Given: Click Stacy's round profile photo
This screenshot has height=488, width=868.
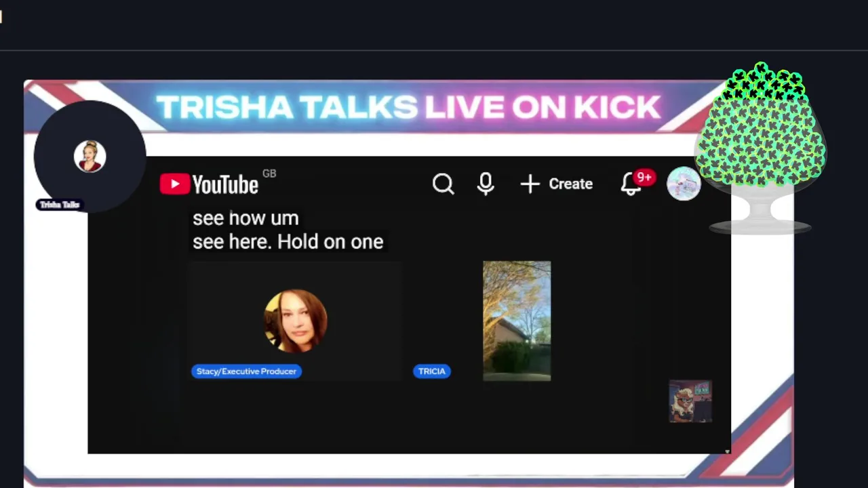Looking at the screenshot, I should point(295,321).
